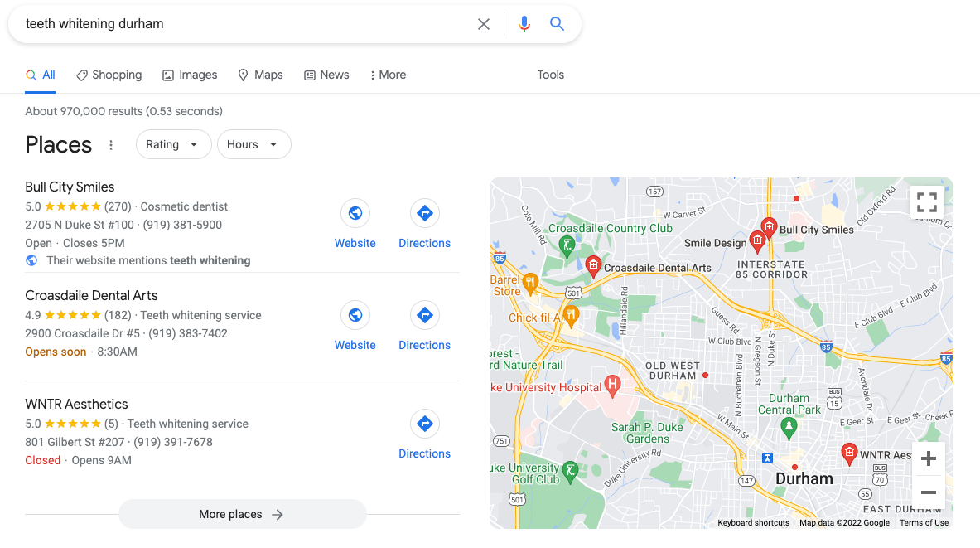980x548 pixels.
Task: Clear the search box with the X icon
Action: (x=483, y=24)
